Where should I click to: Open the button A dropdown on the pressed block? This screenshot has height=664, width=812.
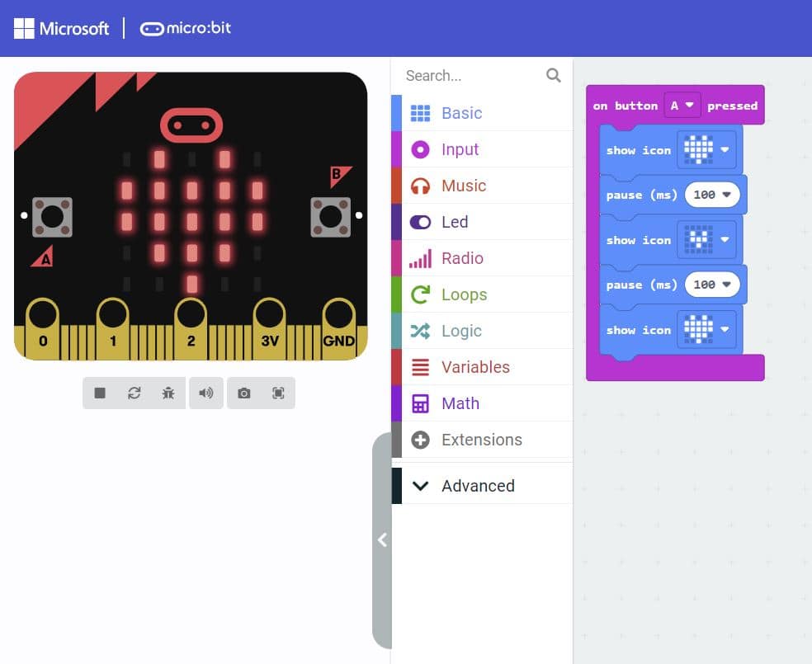pos(682,105)
